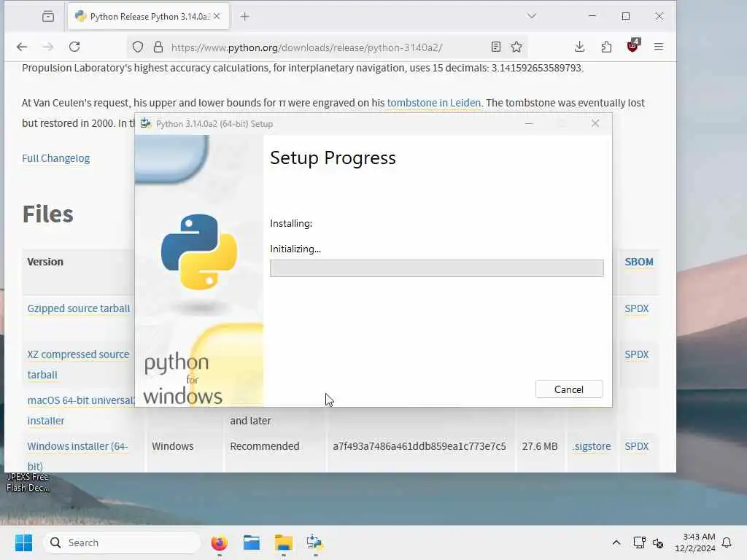Click the muted volume tray icon

(x=658, y=542)
